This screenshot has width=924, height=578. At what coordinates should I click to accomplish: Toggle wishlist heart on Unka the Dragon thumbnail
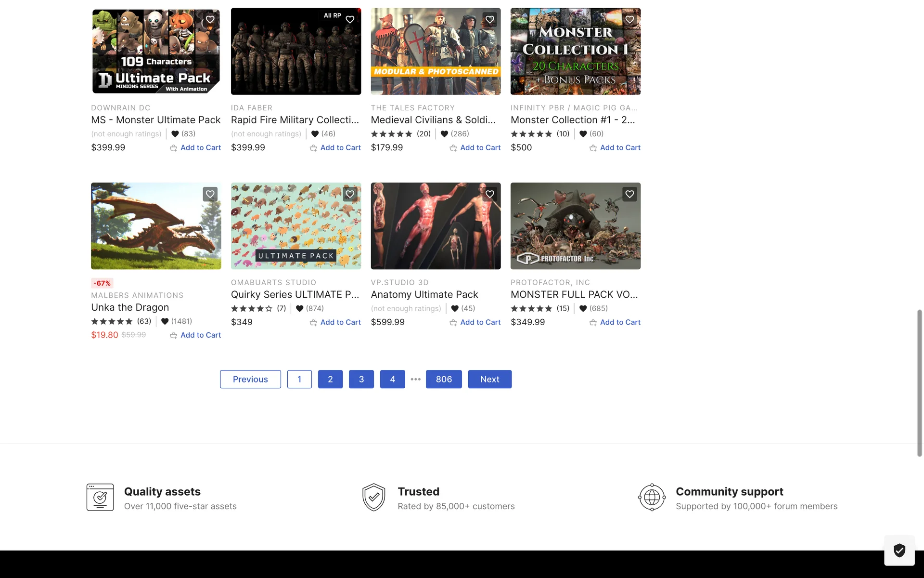(210, 194)
